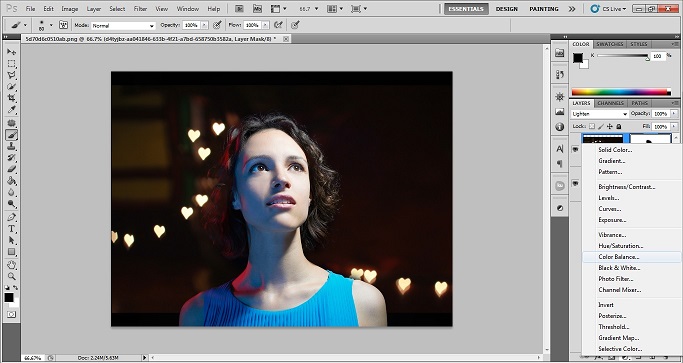Select the Eyedropper tool
Image resolution: width=683 pixels, height=363 pixels.
pos(11,111)
